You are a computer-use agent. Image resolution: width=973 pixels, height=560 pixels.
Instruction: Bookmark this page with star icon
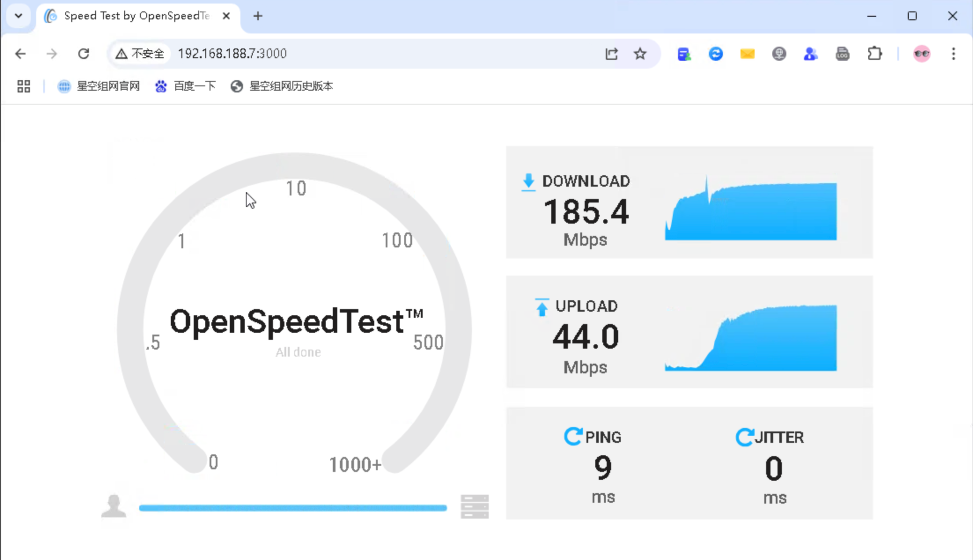pos(640,54)
